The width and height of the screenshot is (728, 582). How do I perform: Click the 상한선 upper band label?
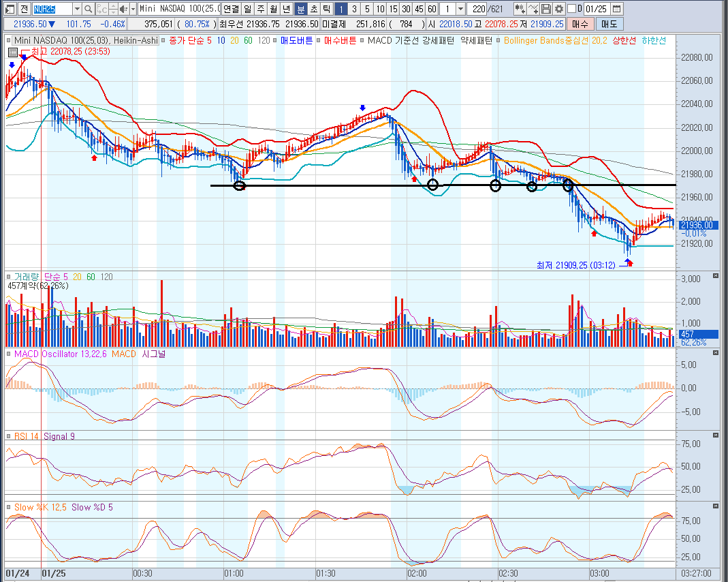click(624, 41)
